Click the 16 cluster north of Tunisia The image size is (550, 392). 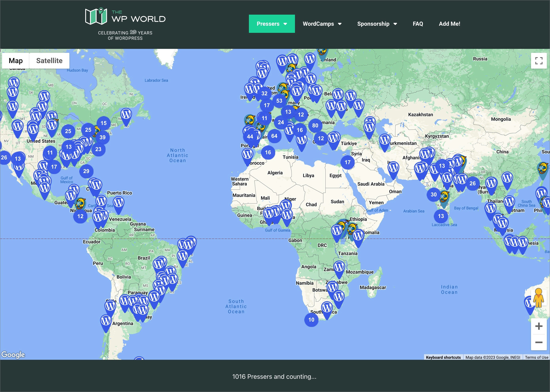[x=268, y=152]
